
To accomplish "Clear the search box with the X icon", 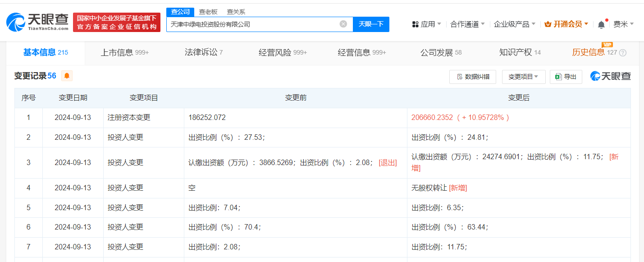I will coord(344,24).
